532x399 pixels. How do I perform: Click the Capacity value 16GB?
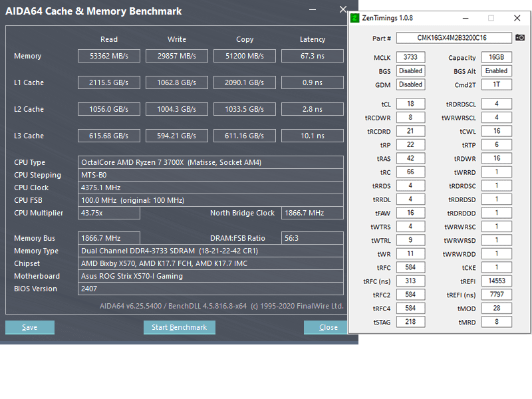[x=496, y=57]
